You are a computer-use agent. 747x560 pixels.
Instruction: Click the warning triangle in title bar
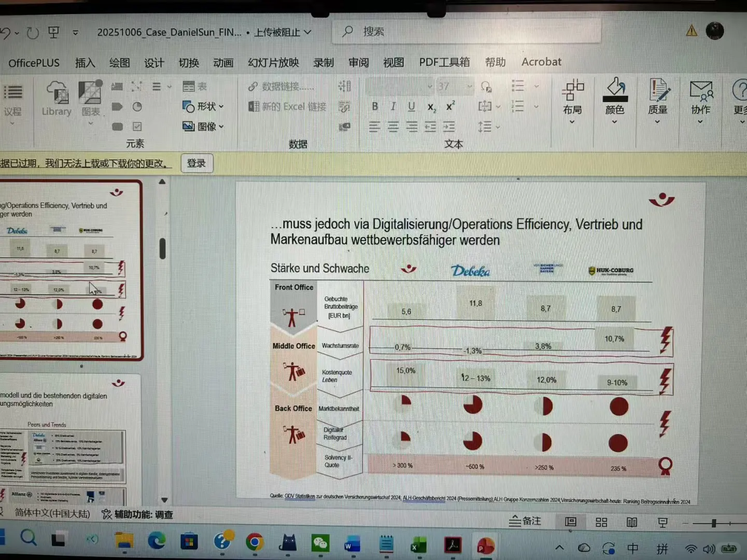pyautogui.click(x=692, y=31)
